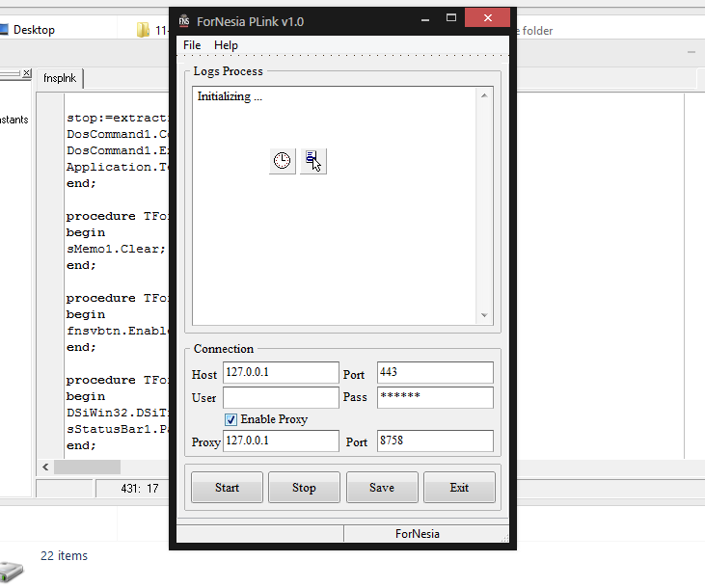Click the proxy Port field showing 8758
The height and width of the screenshot is (588, 705).
coord(435,441)
